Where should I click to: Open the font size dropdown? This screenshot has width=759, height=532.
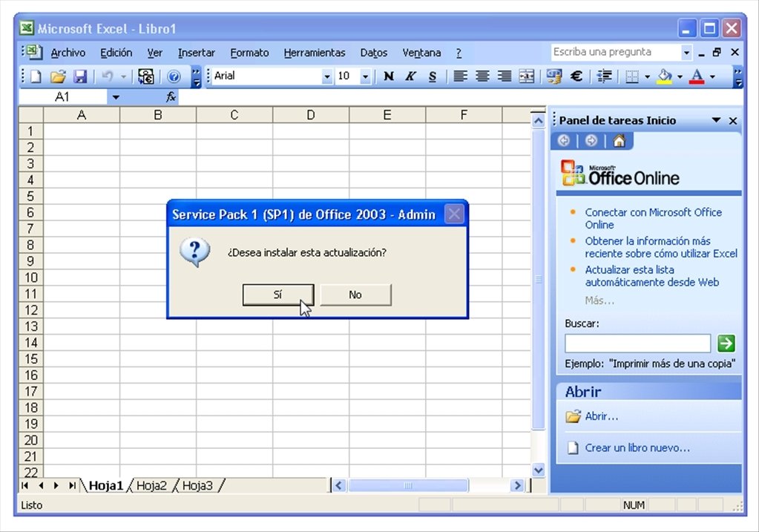pos(366,76)
